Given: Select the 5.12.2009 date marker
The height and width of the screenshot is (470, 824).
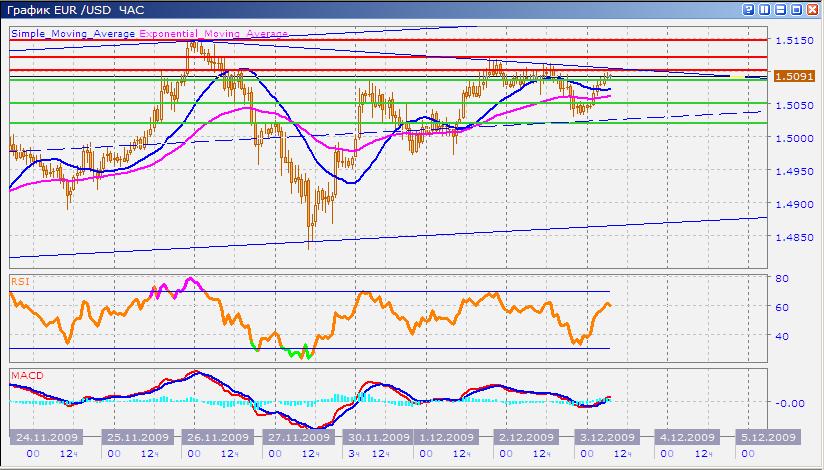Looking at the screenshot, I should (766, 438).
